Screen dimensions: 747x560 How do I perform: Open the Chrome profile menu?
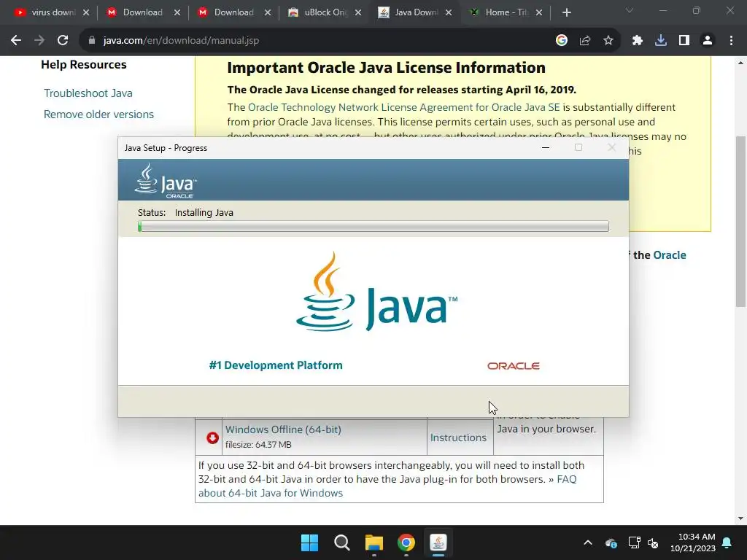coord(708,41)
